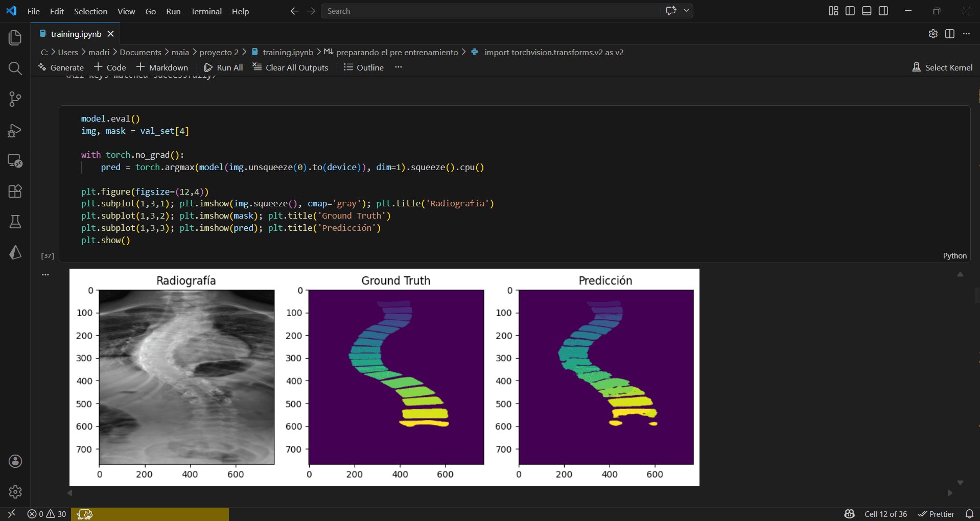Click the GitHub Copilot status bar icon
Screen dimensions: 980x521
point(849,514)
